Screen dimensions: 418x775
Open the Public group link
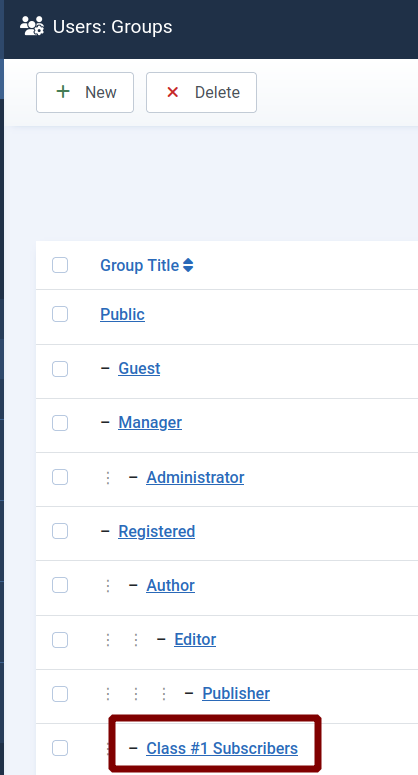123,314
